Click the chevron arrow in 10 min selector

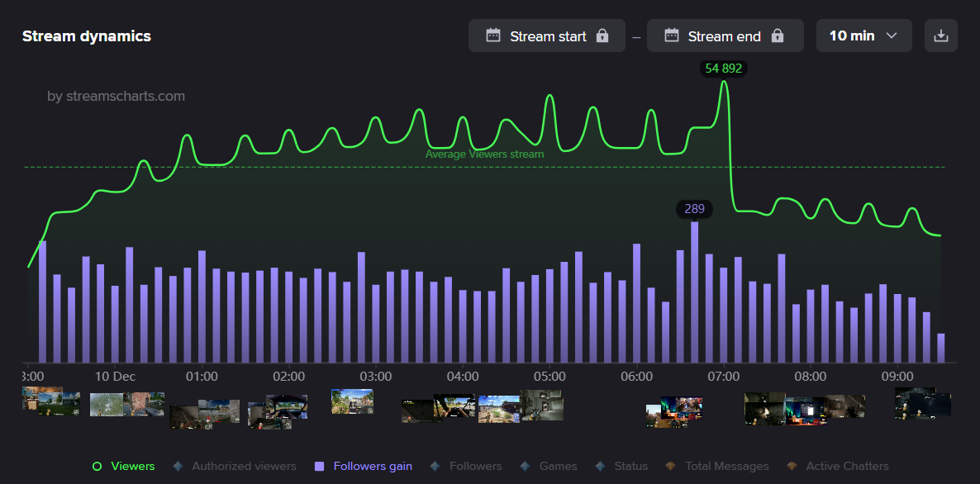pos(892,36)
